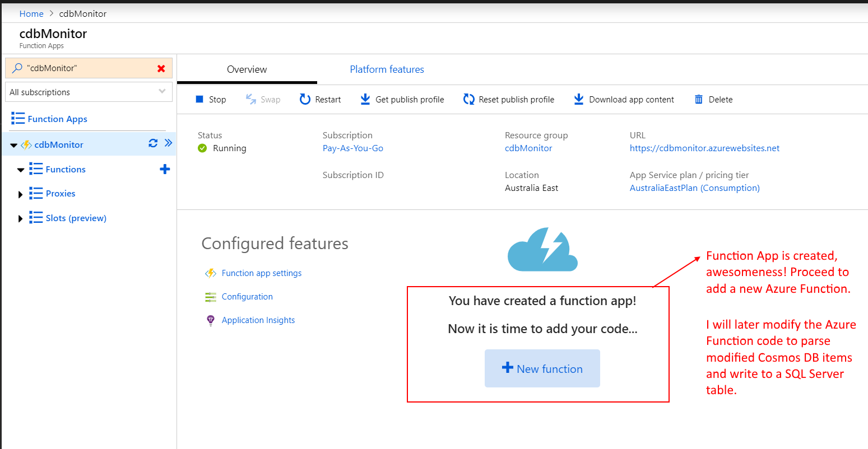This screenshot has height=449, width=868.
Task: Restart the function app
Action: (305, 100)
